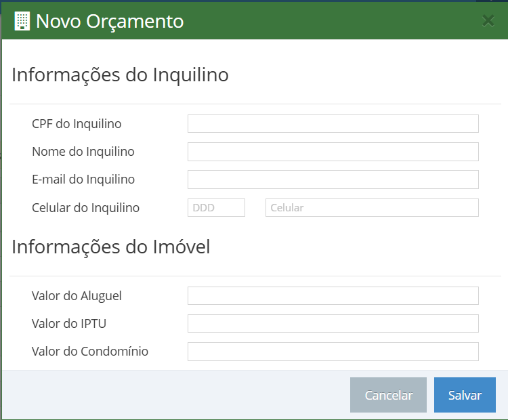This screenshot has height=420, width=508.
Task: Select the E-mail do Inquilino text field
Action: (x=333, y=180)
